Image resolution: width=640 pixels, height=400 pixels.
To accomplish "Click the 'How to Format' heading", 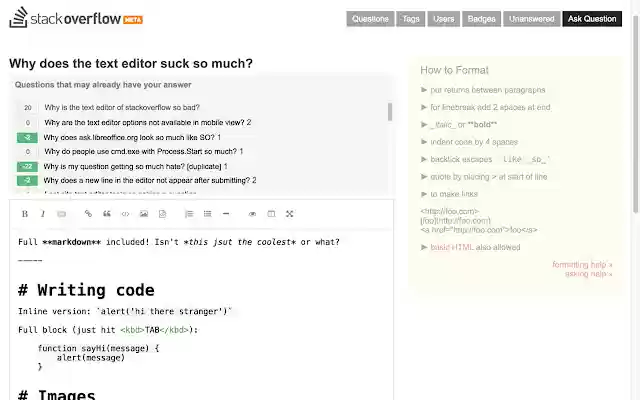I will (x=454, y=70).
